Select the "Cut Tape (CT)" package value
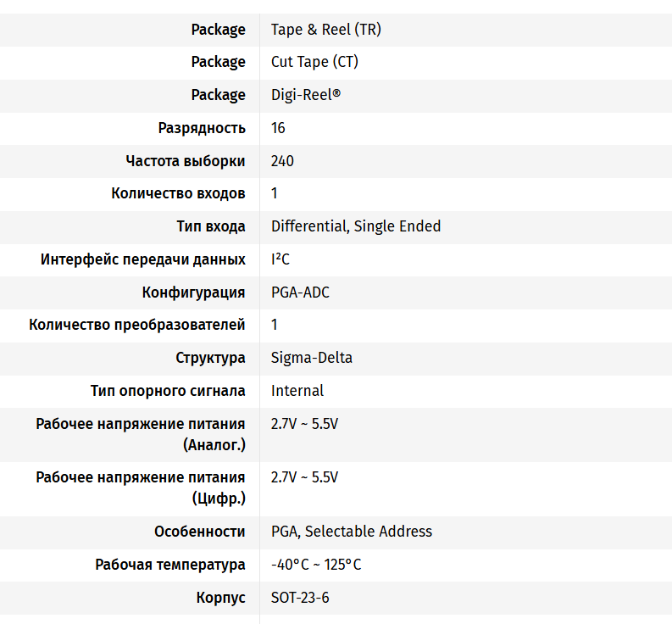672x624 pixels. 320,62
